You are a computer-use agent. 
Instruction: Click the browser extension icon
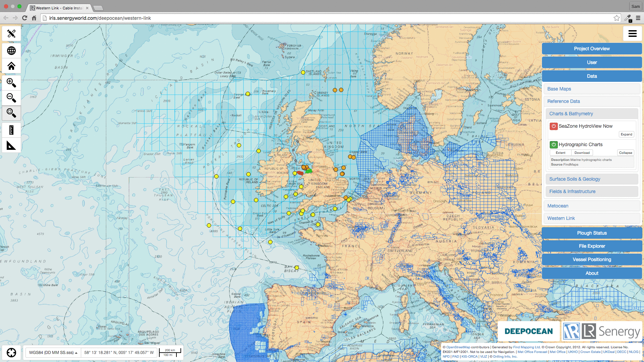pos(628,18)
